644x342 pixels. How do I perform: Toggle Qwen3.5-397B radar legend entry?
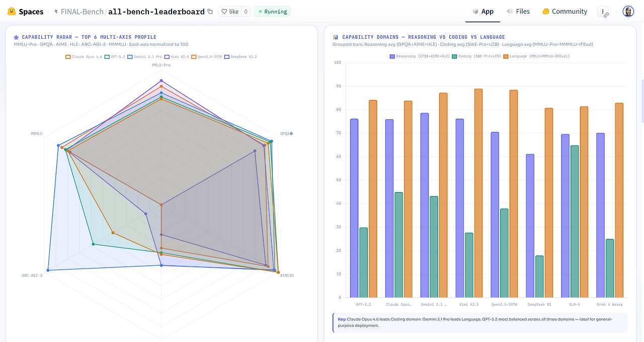tap(206, 57)
